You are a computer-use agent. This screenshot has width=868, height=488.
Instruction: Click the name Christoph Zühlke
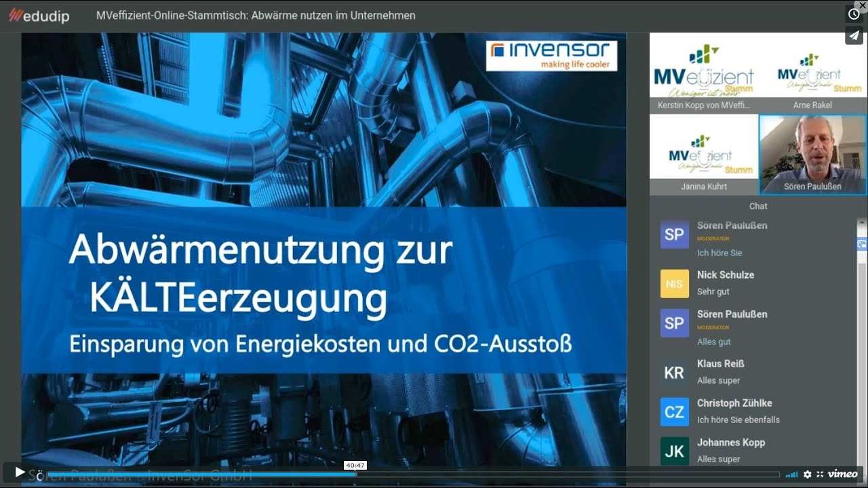tap(734, 403)
